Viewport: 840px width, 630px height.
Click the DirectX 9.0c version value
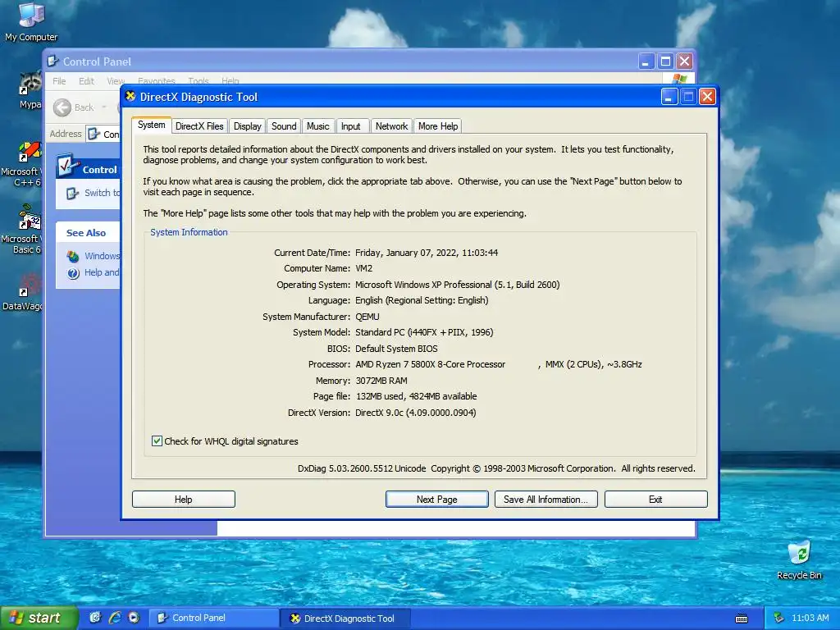click(x=415, y=413)
